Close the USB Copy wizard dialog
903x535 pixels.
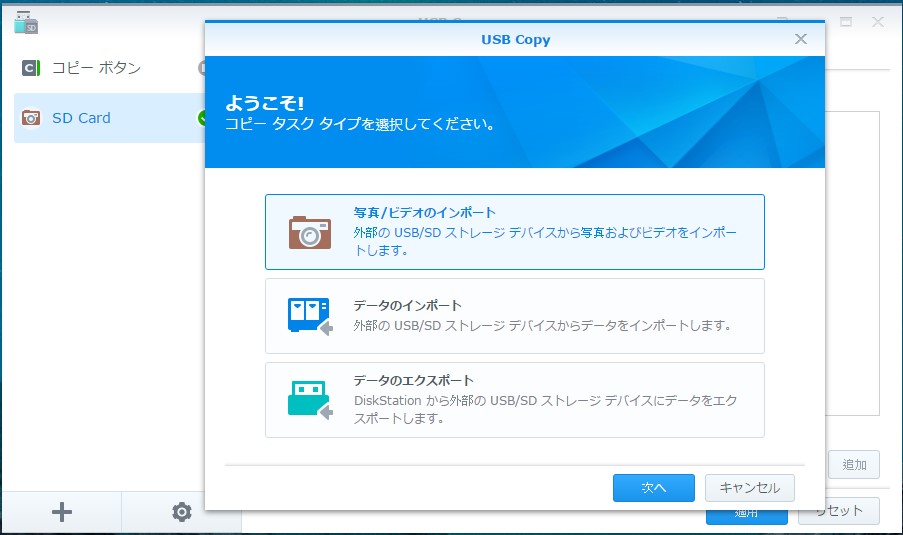click(x=800, y=39)
